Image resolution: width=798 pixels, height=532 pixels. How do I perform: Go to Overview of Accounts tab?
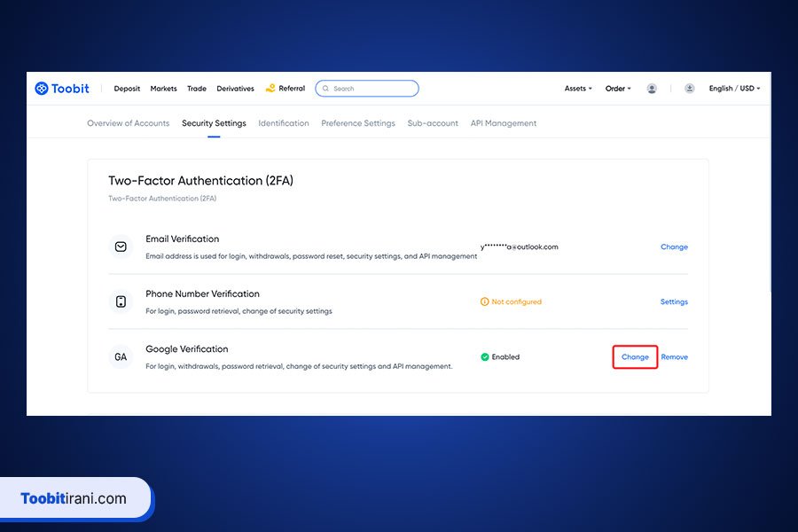pos(128,123)
